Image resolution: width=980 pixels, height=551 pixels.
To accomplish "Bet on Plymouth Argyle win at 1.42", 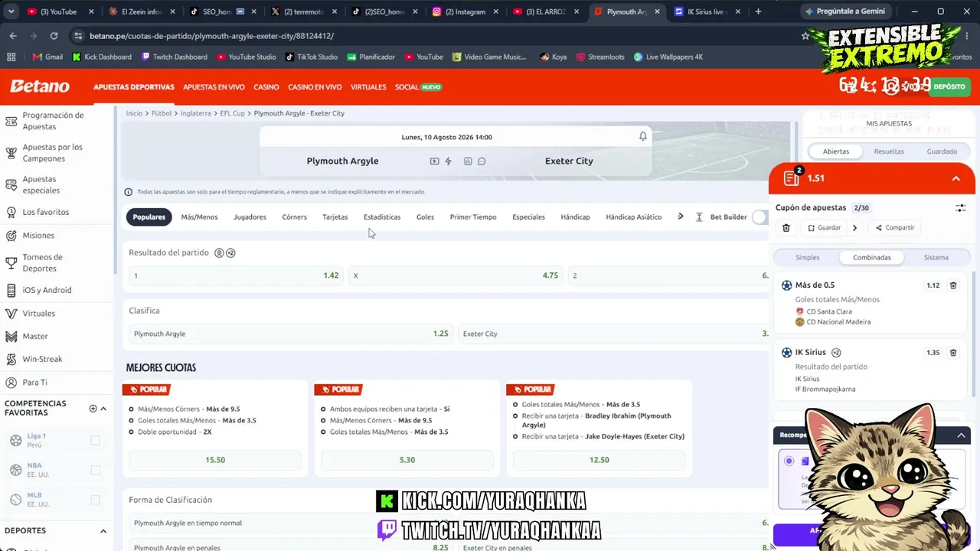I will click(236, 275).
